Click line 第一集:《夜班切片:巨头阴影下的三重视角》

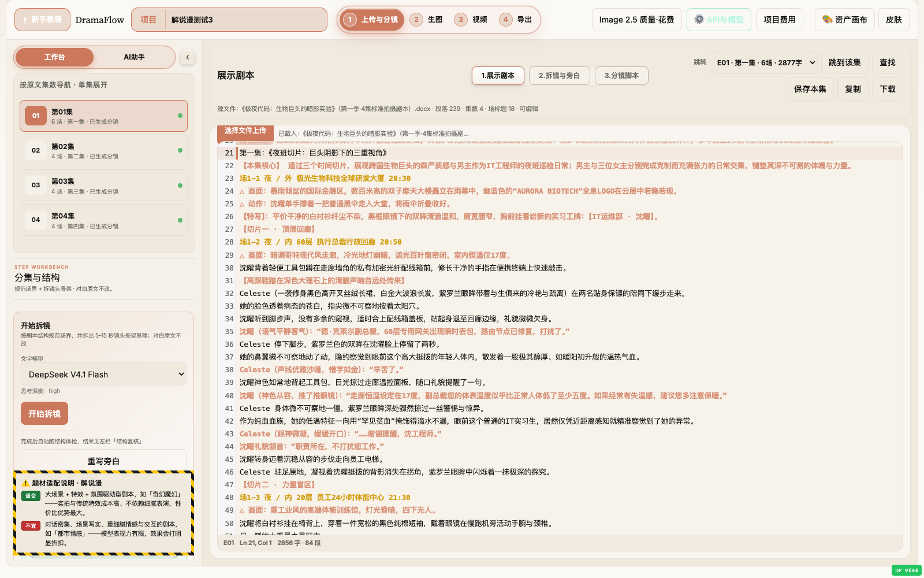(x=313, y=153)
